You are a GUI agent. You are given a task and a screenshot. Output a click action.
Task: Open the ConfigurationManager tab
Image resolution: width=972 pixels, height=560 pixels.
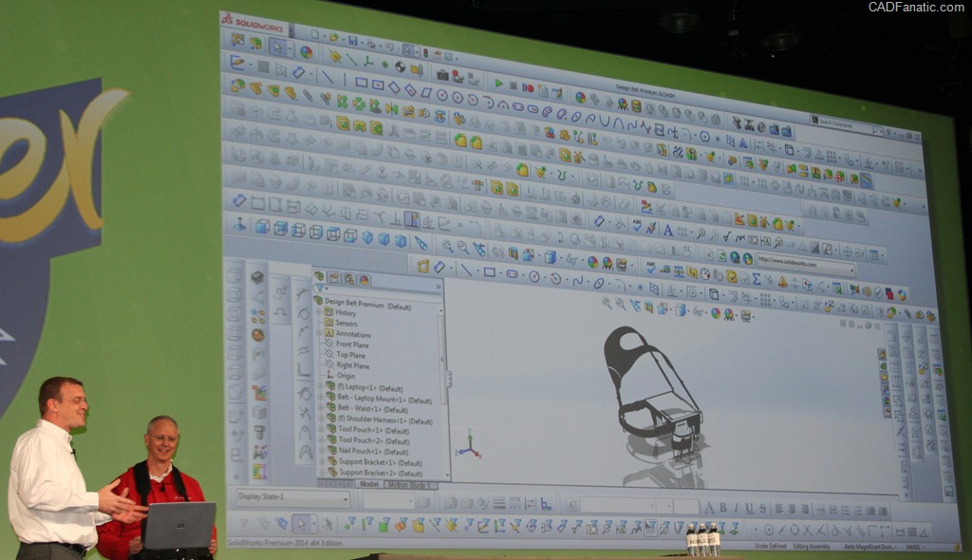coord(349,279)
